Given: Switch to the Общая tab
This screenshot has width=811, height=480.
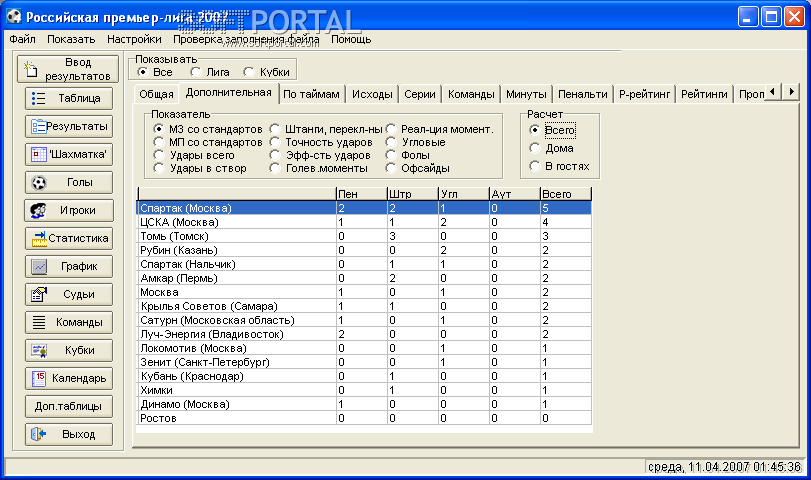Looking at the screenshot, I should (x=156, y=94).
